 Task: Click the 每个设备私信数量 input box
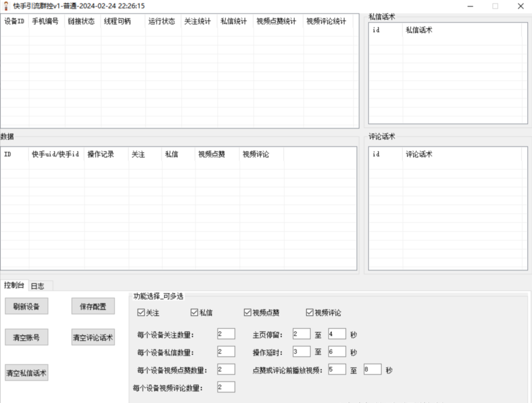pyautogui.click(x=226, y=351)
